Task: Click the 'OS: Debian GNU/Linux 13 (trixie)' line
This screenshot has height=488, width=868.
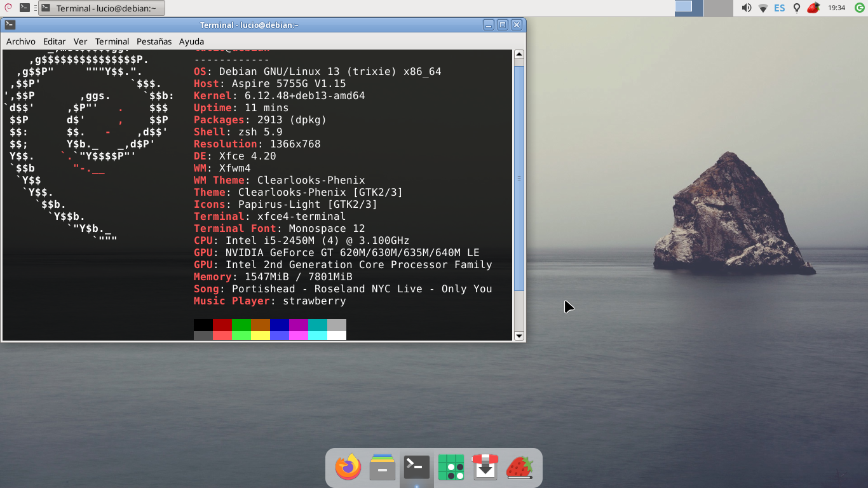Action: coord(318,72)
